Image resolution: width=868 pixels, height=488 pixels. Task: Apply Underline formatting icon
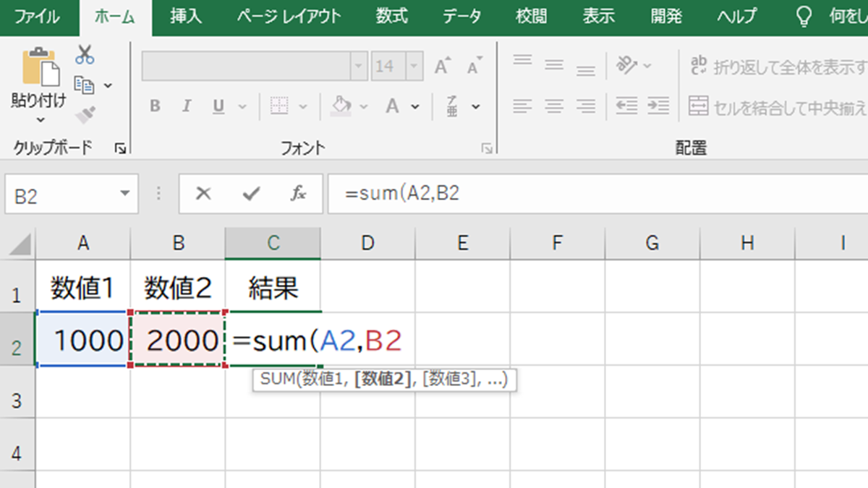[218, 106]
